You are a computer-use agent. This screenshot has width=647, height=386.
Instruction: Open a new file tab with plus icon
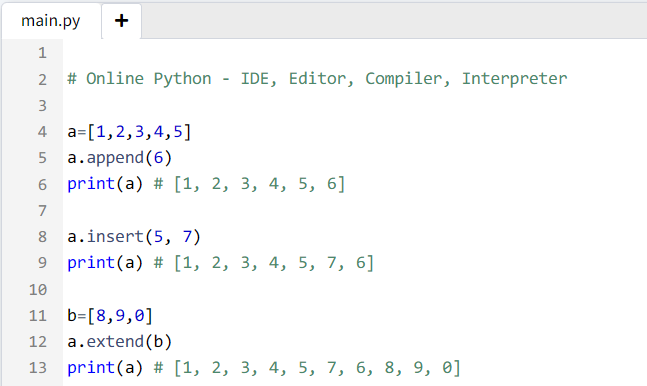(x=121, y=21)
